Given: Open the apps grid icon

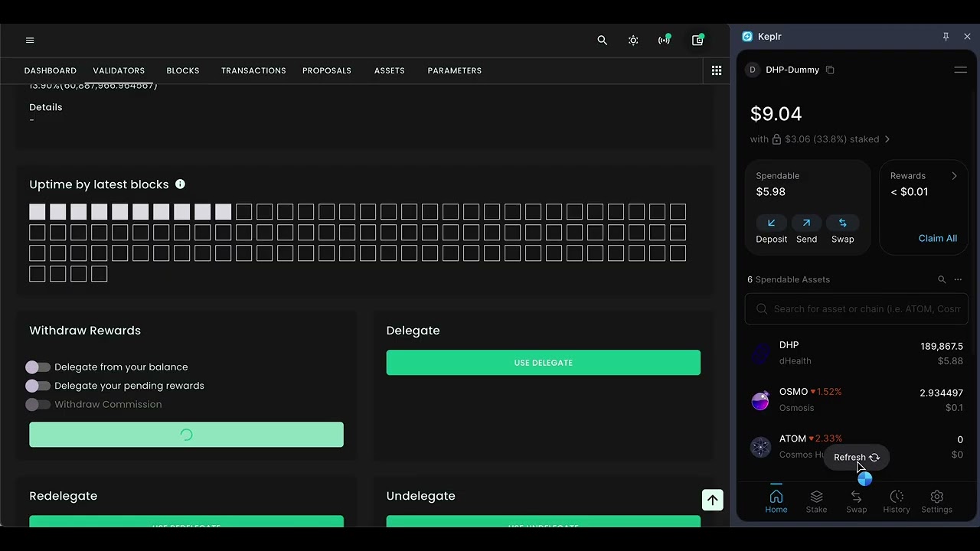Looking at the screenshot, I should click(717, 70).
